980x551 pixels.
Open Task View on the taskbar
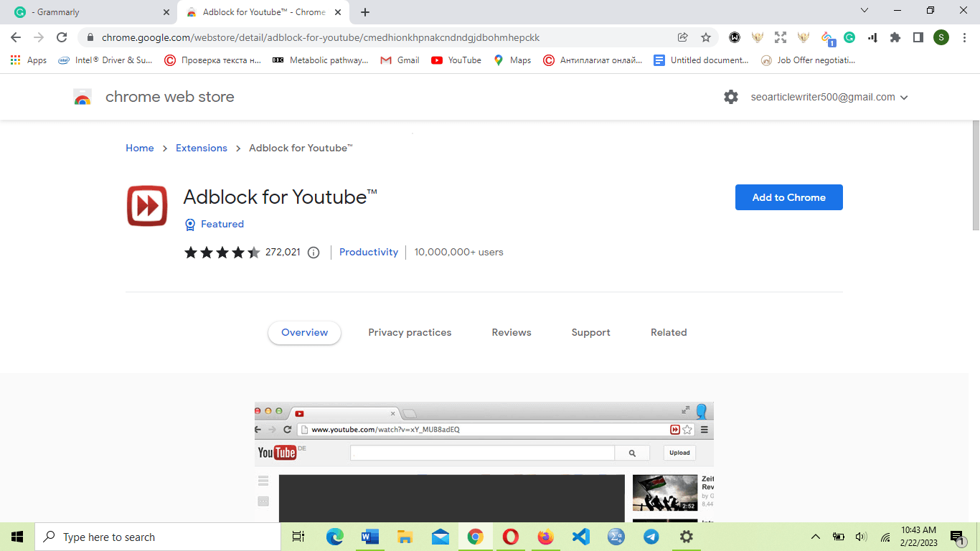pyautogui.click(x=298, y=537)
